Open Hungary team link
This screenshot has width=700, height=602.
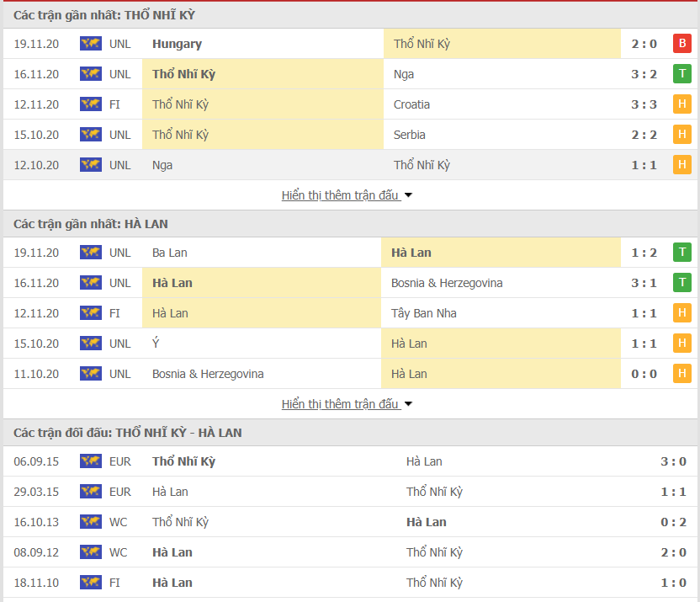point(177,44)
